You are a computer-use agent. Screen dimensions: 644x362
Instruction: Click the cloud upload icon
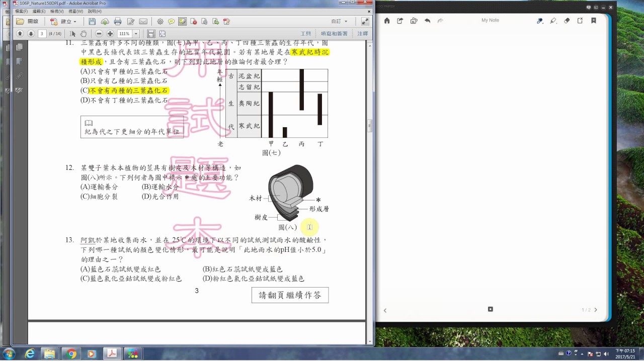click(105, 22)
